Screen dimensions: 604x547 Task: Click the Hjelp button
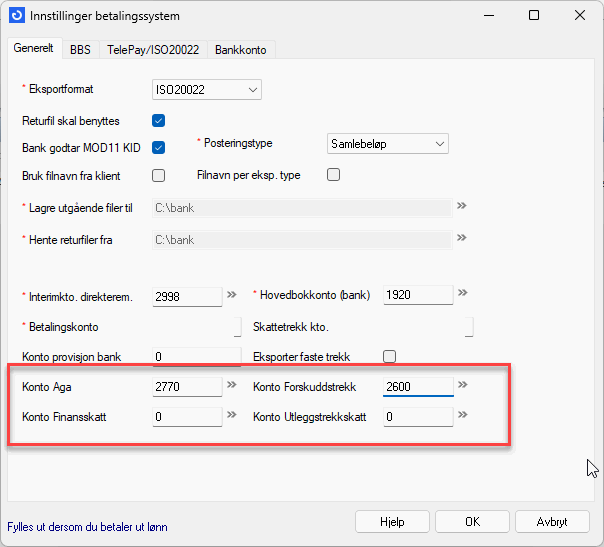pyautogui.click(x=391, y=522)
